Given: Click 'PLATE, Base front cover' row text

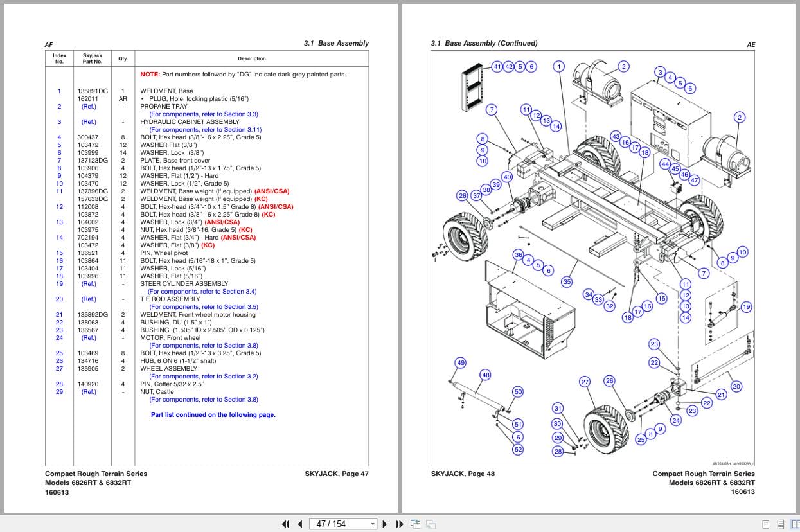Looking at the screenshot, I should click(175, 161).
